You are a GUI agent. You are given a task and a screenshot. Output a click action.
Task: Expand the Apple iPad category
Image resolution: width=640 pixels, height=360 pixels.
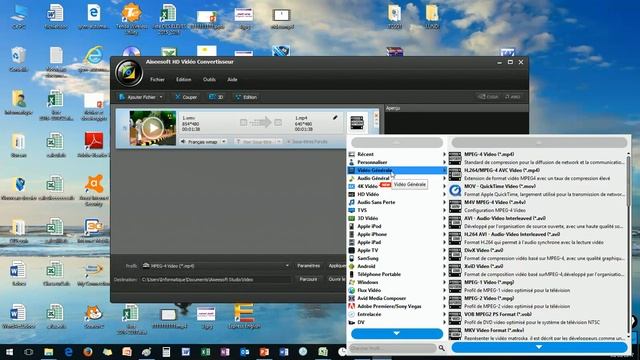tap(397, 242)
